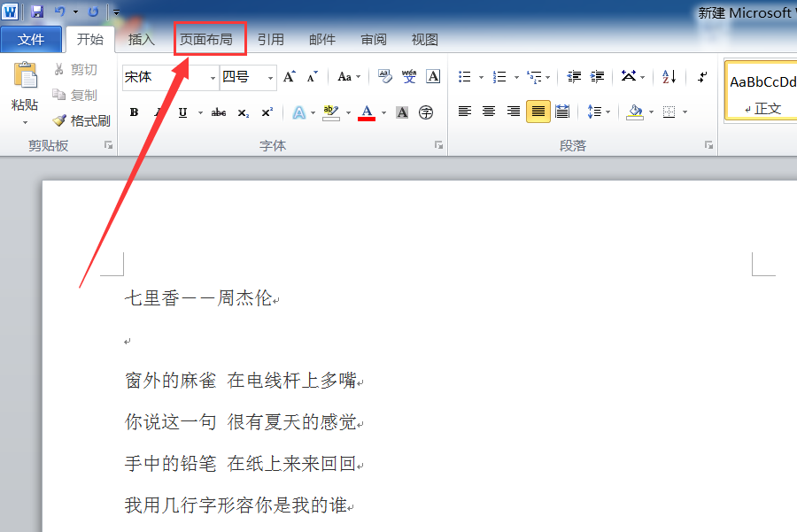Open the 剪贴板 dialog launcher
Image resolution: width=797 pixels, height=532 pixels.
pos(108,145)
